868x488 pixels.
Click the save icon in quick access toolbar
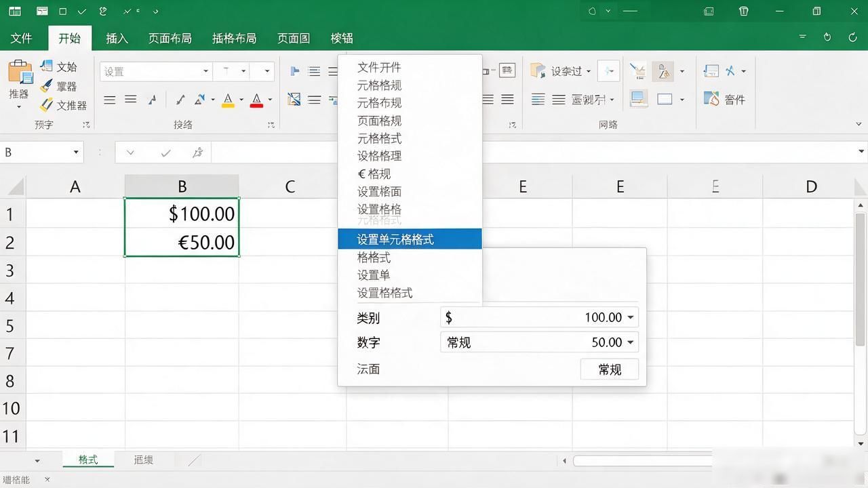[x=42, y=12]
